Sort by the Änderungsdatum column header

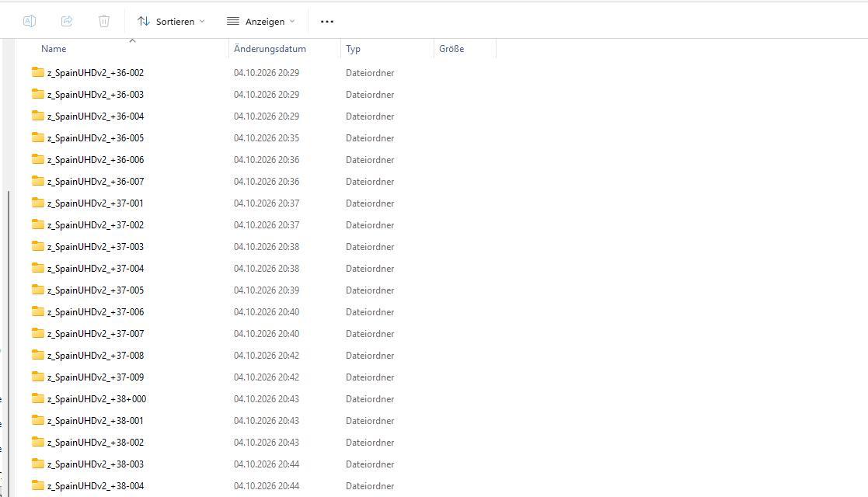[270, 49]
